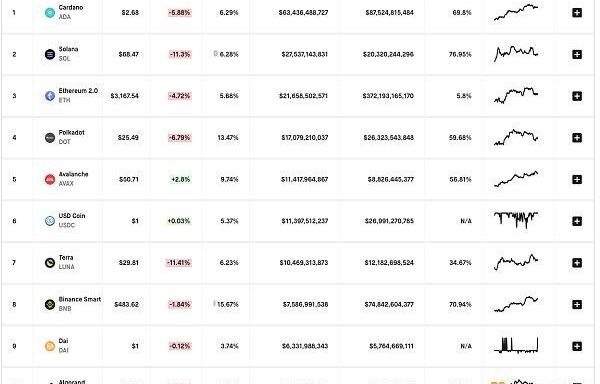The width and height of the screenshot is (600, 384).
Task: Click the Polkadot DOT coin logo
Action: pyautogui.click(x=50, y=138)
